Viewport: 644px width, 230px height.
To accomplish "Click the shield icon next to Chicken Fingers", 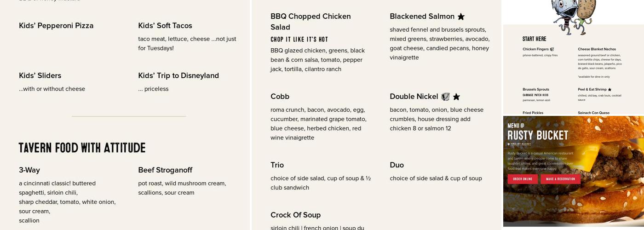I will pos(552,49).
